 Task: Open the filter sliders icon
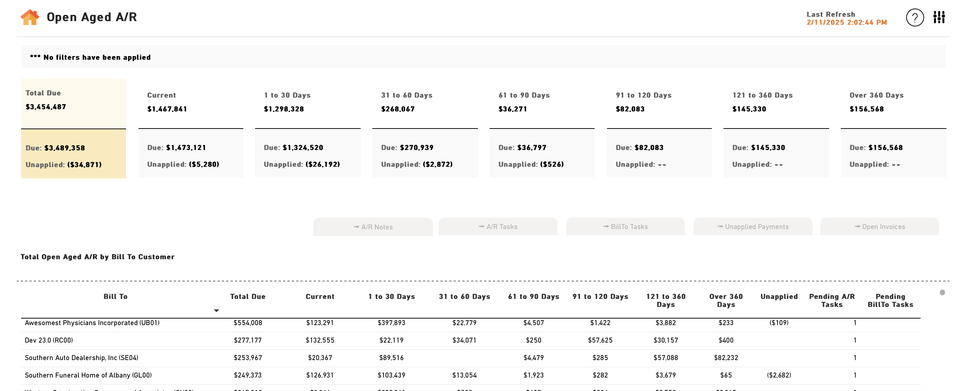tap(939, 17)
